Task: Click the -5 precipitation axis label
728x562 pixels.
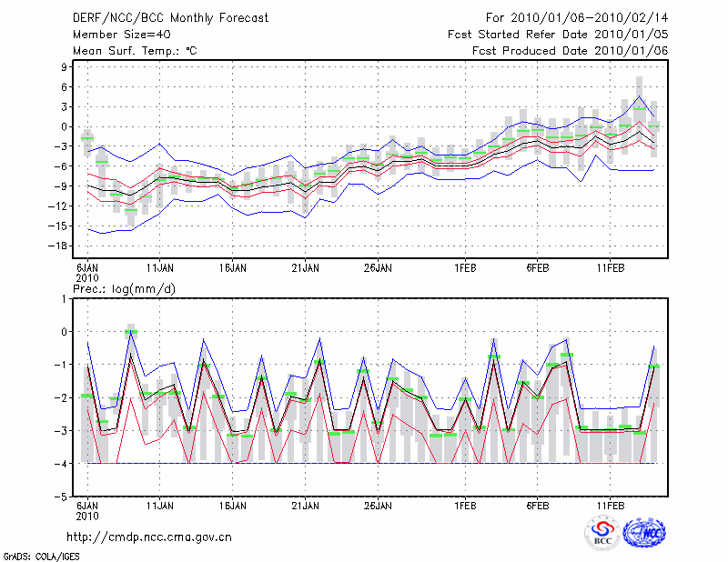Action: click(x=64, y=497)
